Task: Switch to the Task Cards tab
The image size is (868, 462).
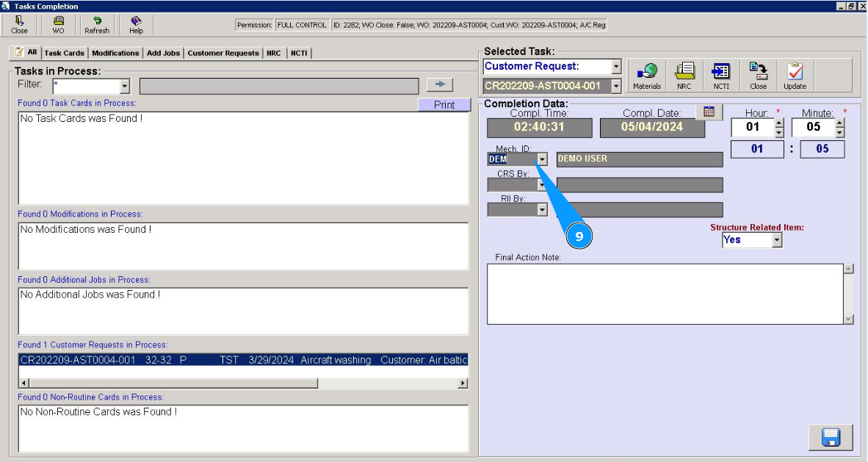Action: click(x=64, y=53)
